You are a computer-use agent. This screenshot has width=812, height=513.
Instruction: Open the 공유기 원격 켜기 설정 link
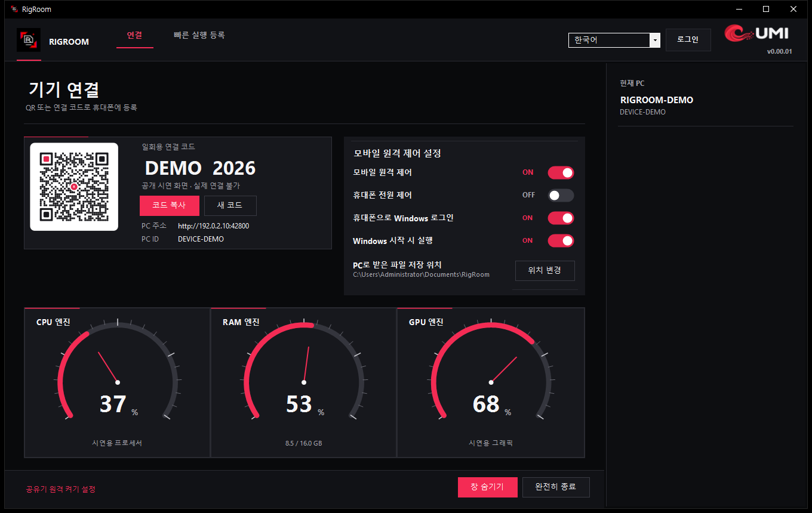pyautogui.click(x=60, y=489)
